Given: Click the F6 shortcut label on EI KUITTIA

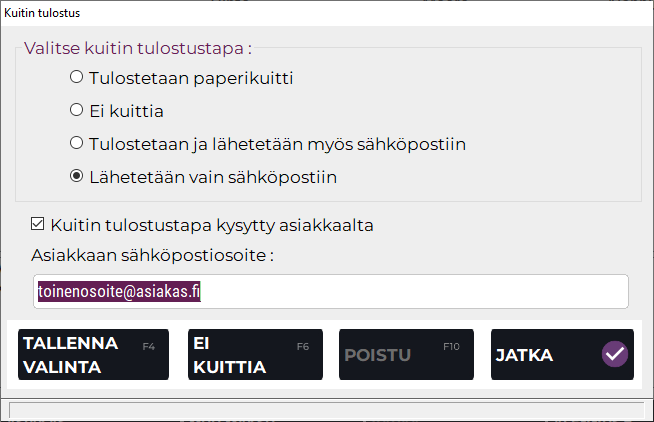Looking at the screenshot, I should (303, 347).
